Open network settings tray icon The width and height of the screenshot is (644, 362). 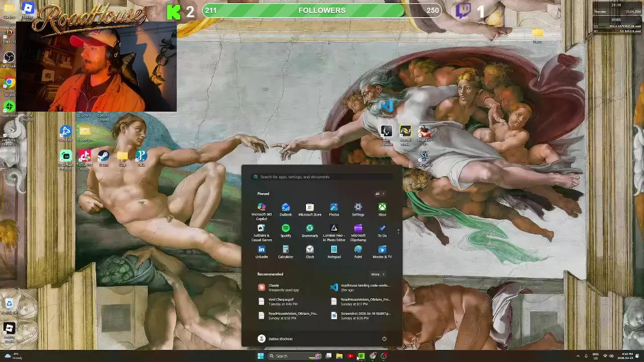(605, 356)
